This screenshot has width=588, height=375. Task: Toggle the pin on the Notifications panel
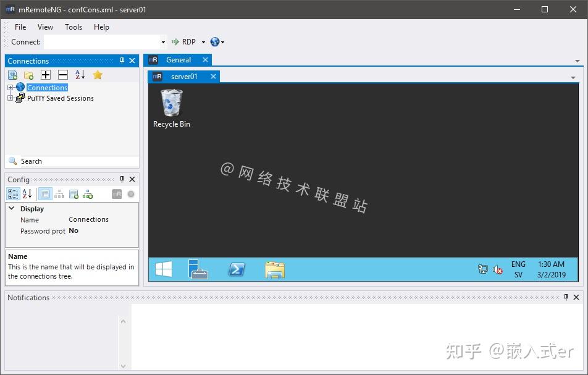[x=566, y=297]
